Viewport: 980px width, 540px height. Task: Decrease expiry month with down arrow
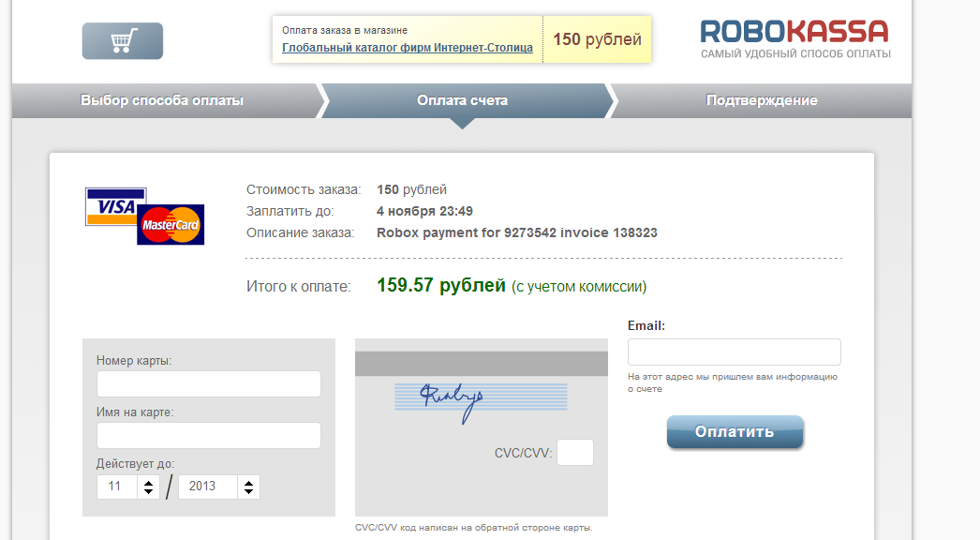(x=148, y=491)
